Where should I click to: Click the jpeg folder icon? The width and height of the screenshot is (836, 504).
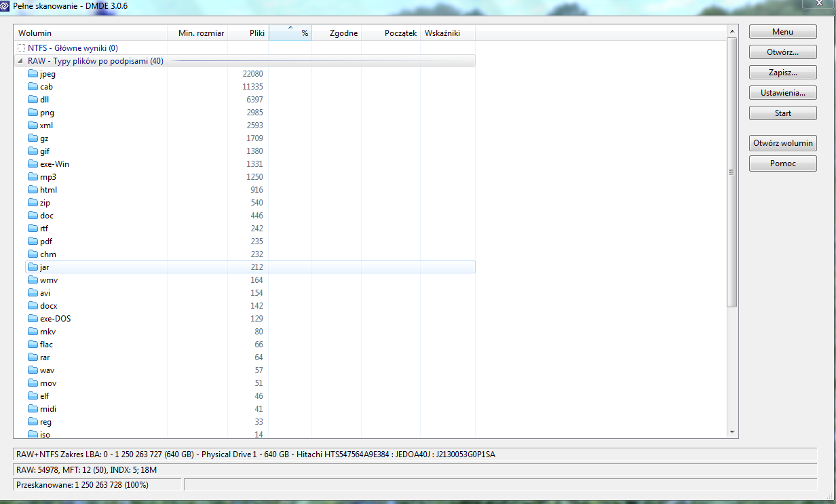click(33, 74)
